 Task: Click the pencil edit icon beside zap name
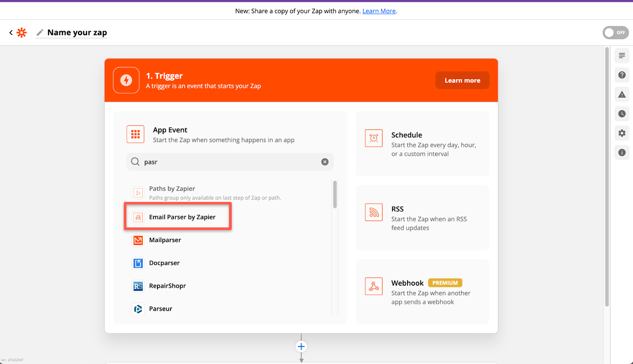coord(40,32)
